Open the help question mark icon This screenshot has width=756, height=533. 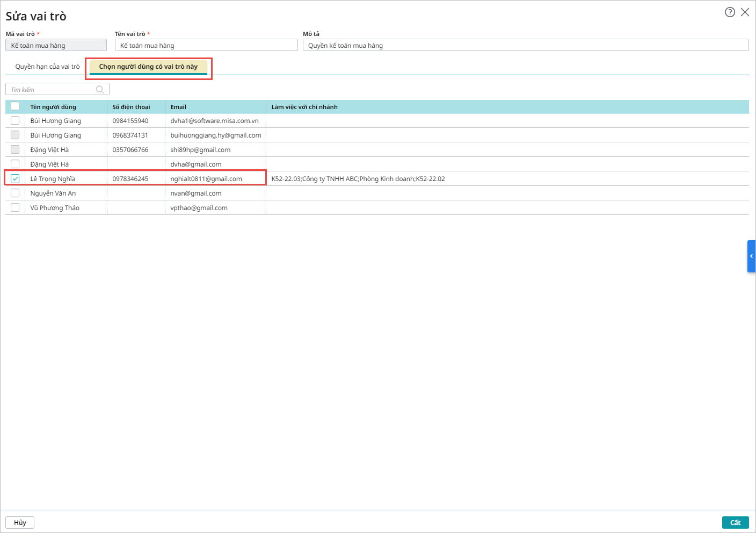730,12
